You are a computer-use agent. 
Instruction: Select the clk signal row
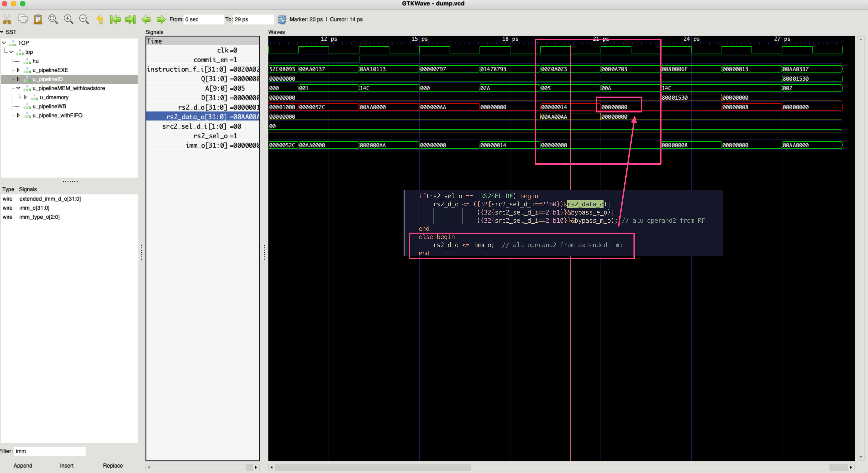203,50
